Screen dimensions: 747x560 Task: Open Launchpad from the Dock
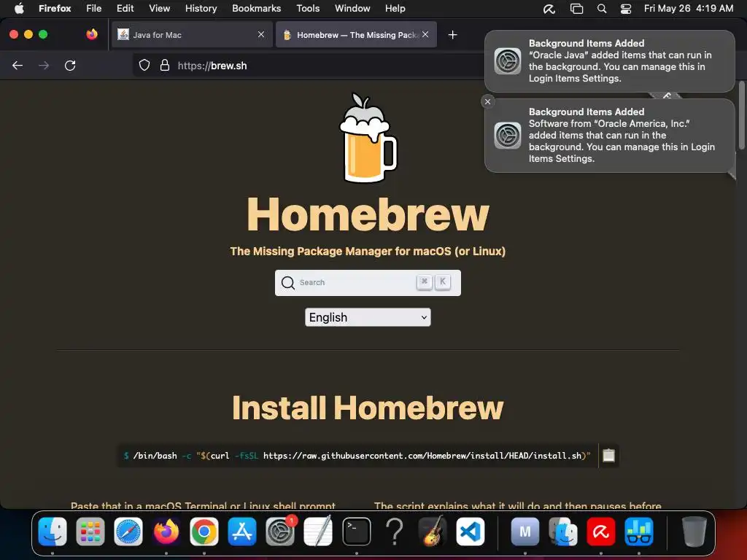click(90, 532)
